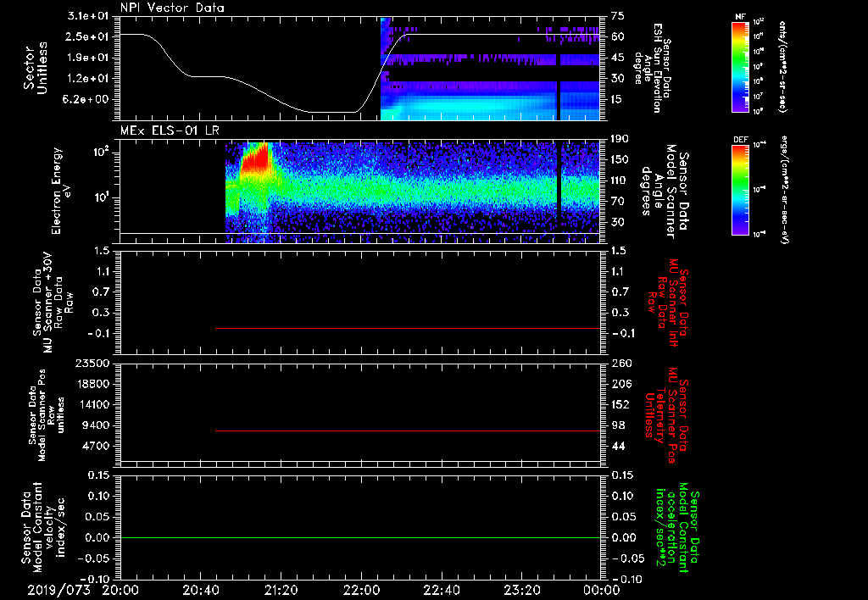
Task: Click the DEF color scale bar
Action: 741,190
